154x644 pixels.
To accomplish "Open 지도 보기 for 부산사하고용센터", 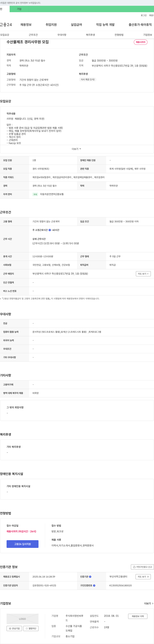I will click(143, 577).
